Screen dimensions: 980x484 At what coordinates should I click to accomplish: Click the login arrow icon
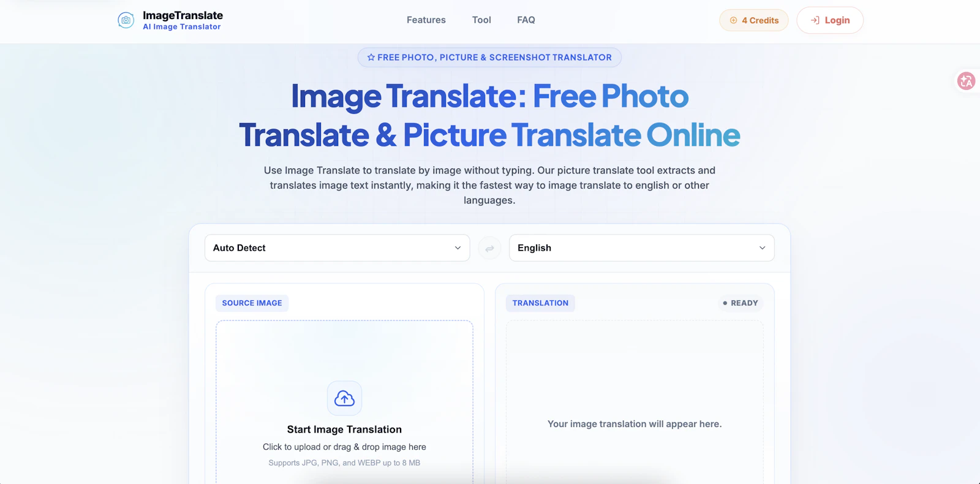[x=815, y=20]
